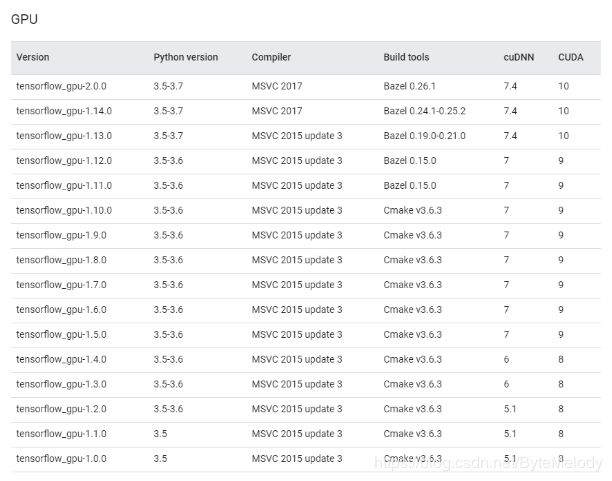The image size is (612, 481).
Task: Select the tensorflow_gpu-1.2.0 version cell
Action: tap(61, 409)
